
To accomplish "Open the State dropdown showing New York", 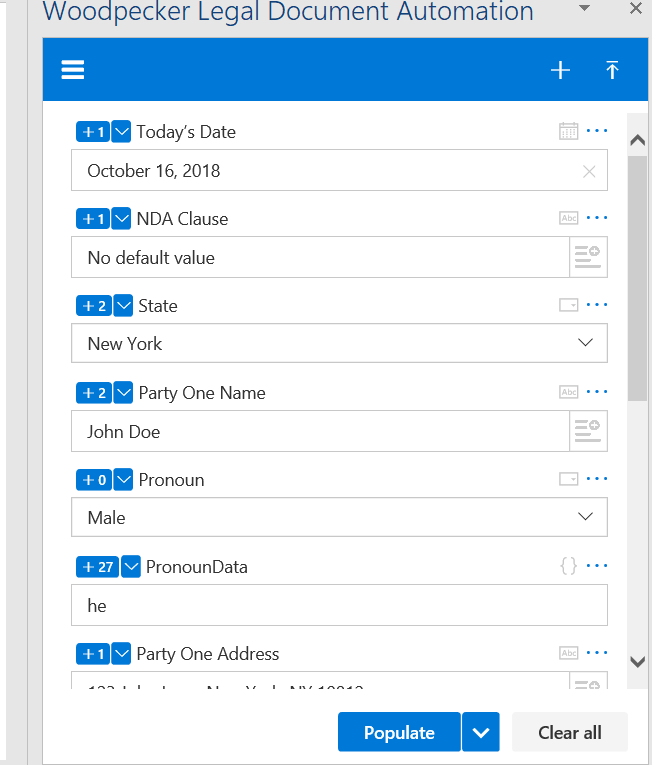I will tap(339, 343).
